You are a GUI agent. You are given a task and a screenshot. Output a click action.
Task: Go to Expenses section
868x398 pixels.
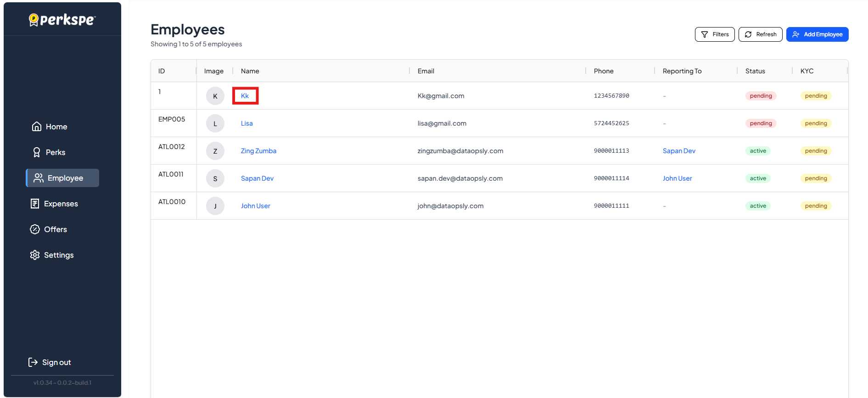(61, 204)
